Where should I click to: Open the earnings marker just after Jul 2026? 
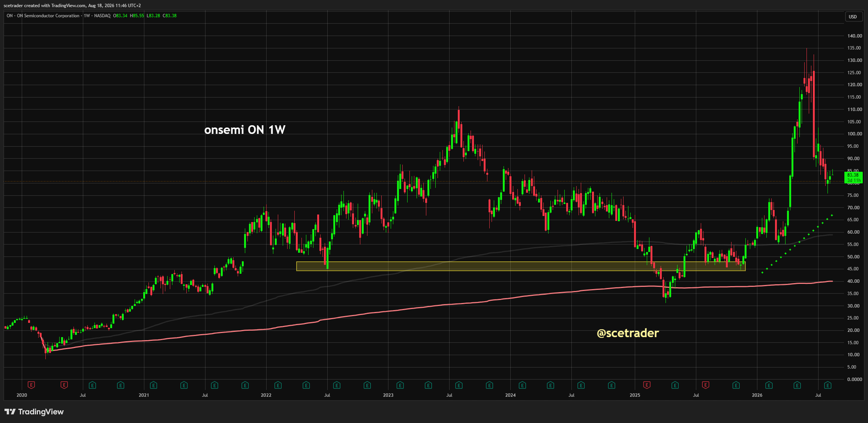pyautogui.click(x=828, y=385)
